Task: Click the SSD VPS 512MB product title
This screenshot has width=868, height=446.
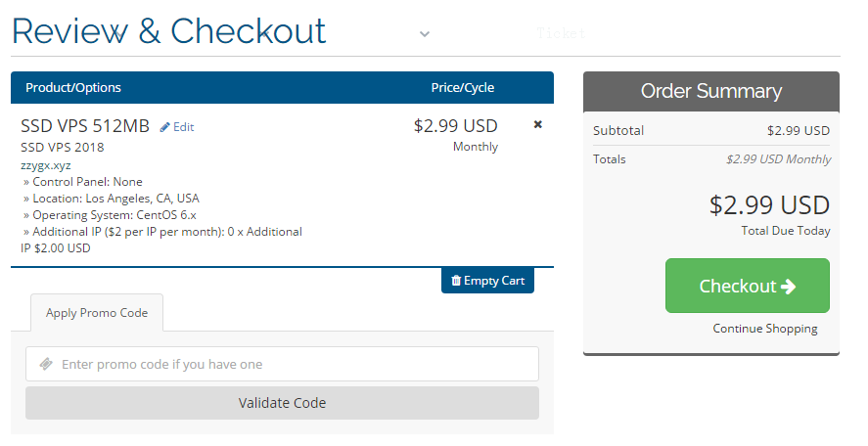Action: [85, 126]
